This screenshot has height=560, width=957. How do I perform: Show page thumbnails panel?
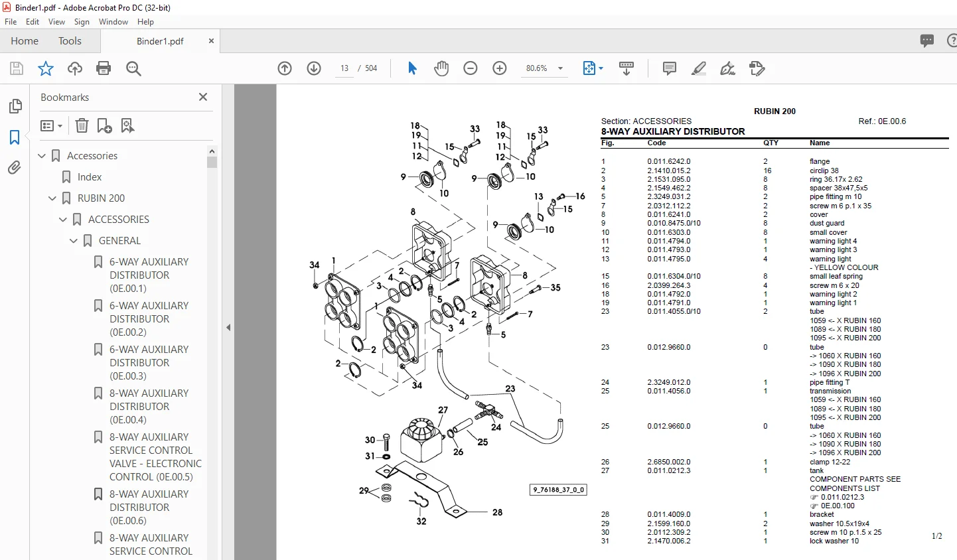(15, 106)
